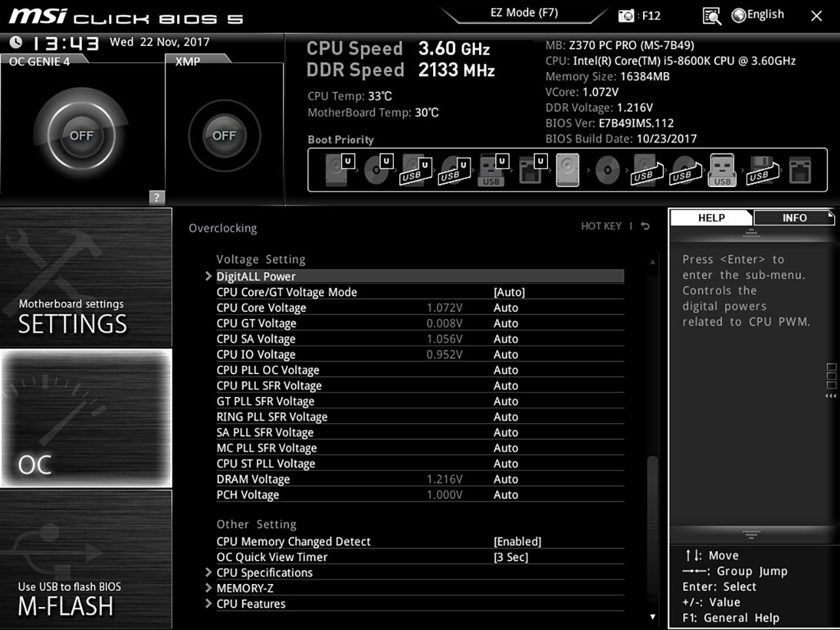840x630 pixels.
Task: Select the DRAM Voltage Auto field
Action: click(506, 479)
